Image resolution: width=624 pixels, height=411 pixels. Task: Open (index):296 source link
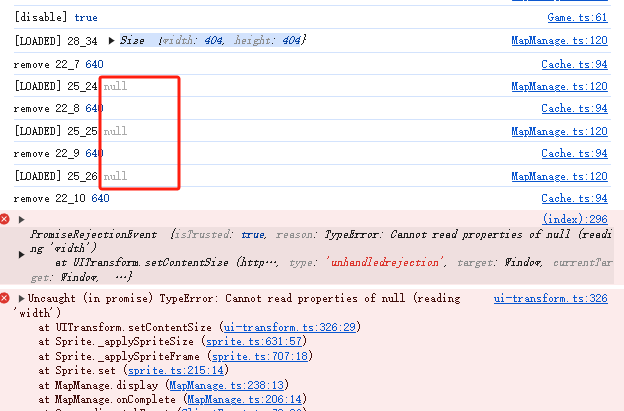[x=575, y=219]
